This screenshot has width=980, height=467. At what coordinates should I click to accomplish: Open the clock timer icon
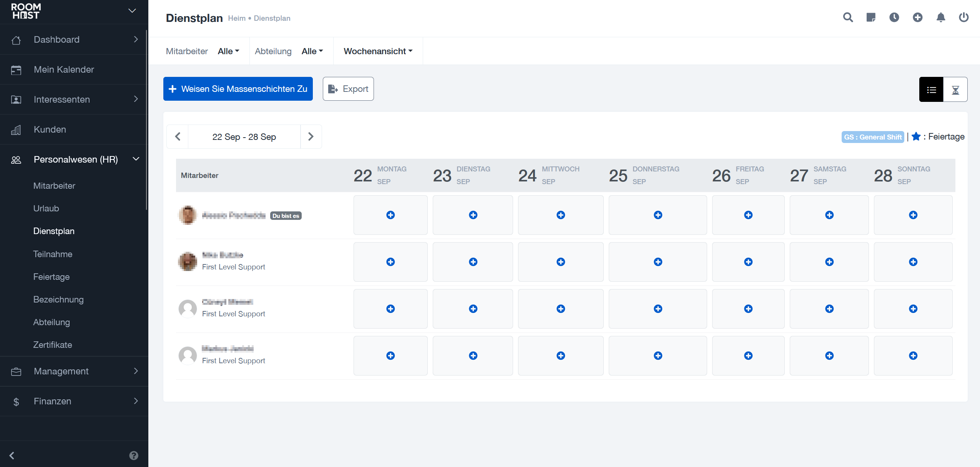tap(894, 17)
